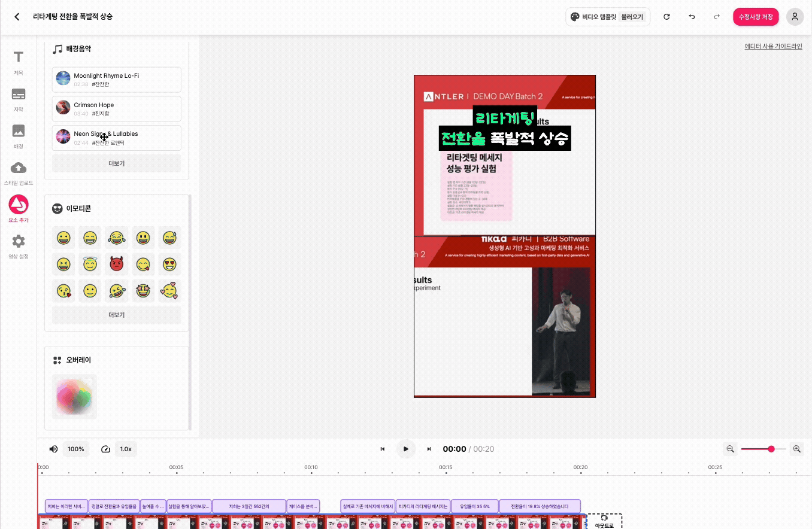Redo the last undone edit

click(x=717, y=17)
